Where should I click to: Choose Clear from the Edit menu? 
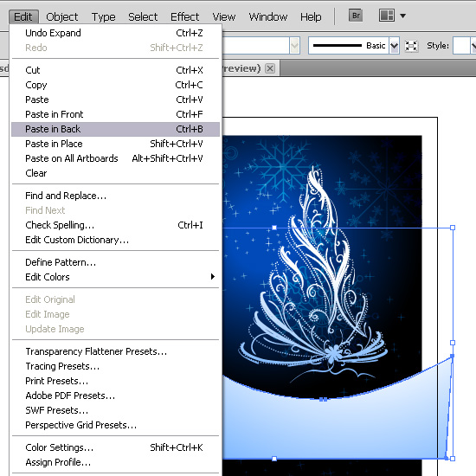click(x=115, y=173)
